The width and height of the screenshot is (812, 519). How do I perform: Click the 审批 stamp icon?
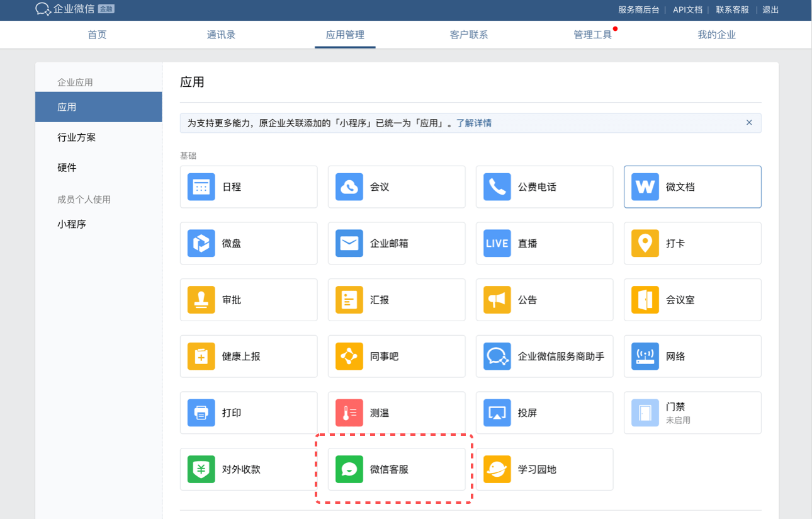point(201,300)
